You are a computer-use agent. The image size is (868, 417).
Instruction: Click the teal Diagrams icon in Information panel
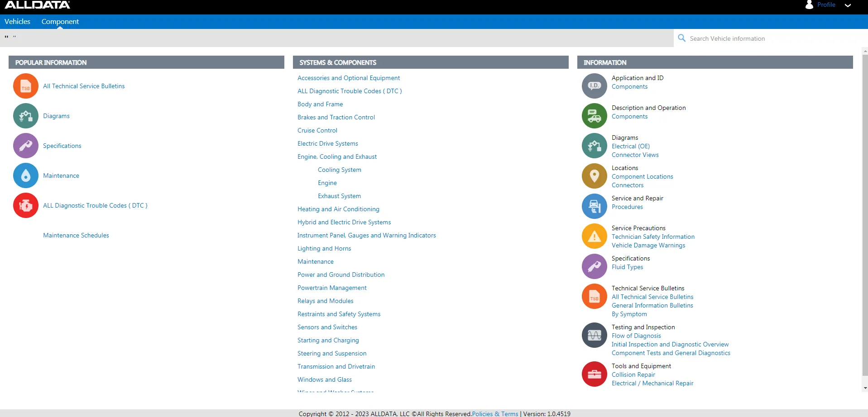[595, 146]
